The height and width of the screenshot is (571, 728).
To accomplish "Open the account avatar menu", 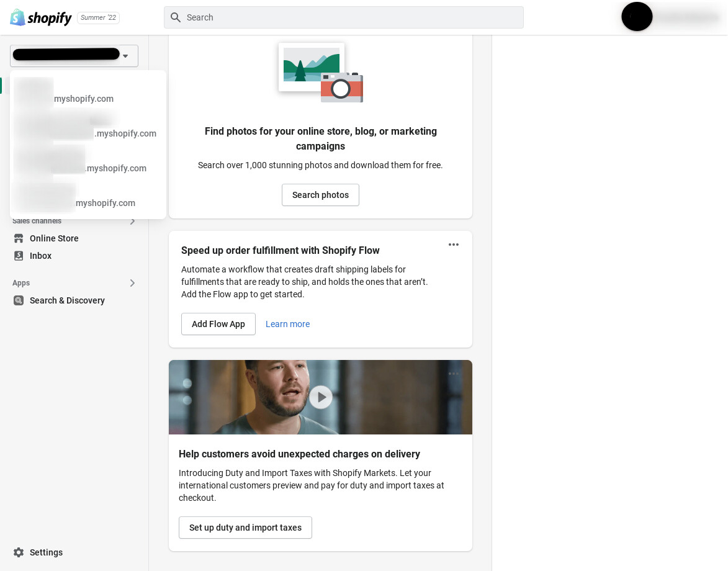I will point(637,17).
